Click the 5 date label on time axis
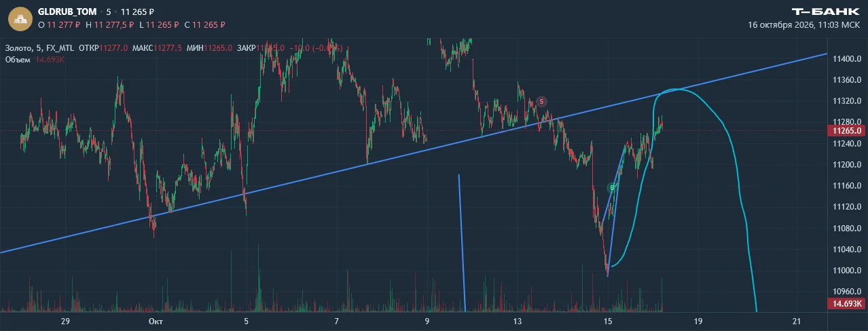 click(x=246, y=322)
